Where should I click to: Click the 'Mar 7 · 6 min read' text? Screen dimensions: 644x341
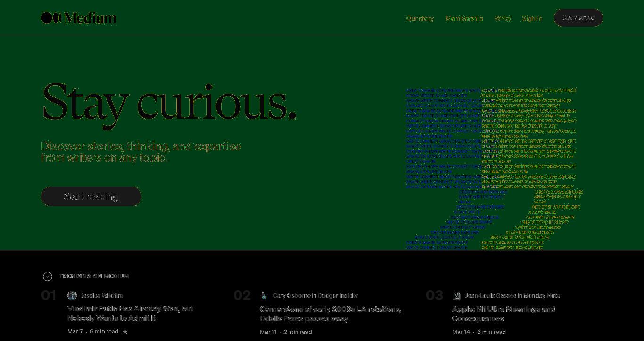point(93,332)
